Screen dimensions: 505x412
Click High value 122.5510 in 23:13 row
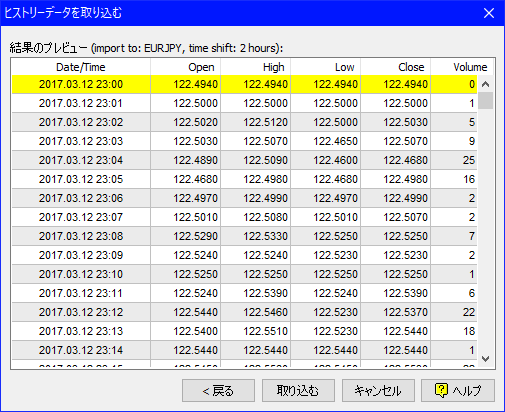click(265, 331)
